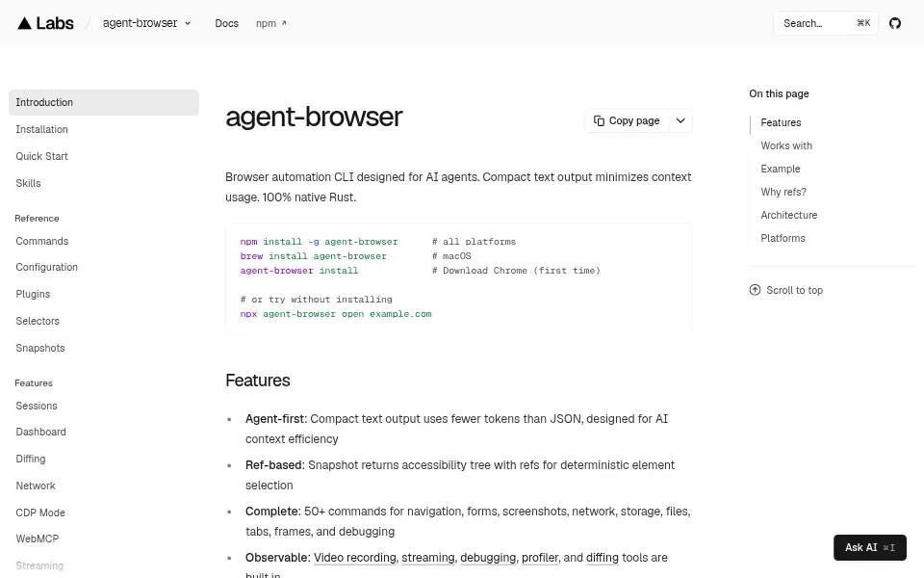The image size is (924, 578).
Task: Click the agent-browser page title
Action: pyautogui.click(x=314, y=117)
